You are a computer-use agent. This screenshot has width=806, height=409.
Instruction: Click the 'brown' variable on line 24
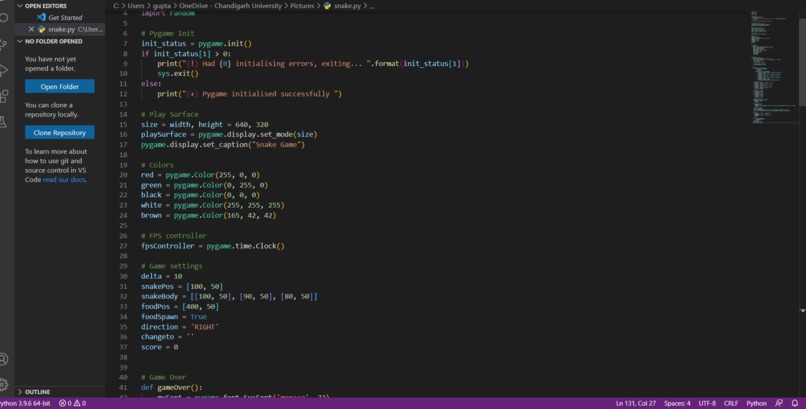click(x=151, y=215)
